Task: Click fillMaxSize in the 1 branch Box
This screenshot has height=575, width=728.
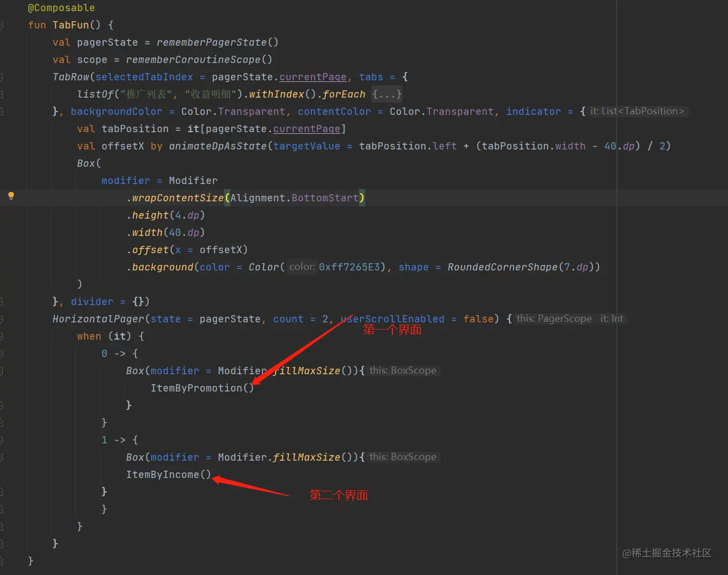Action: pos(307,457)
